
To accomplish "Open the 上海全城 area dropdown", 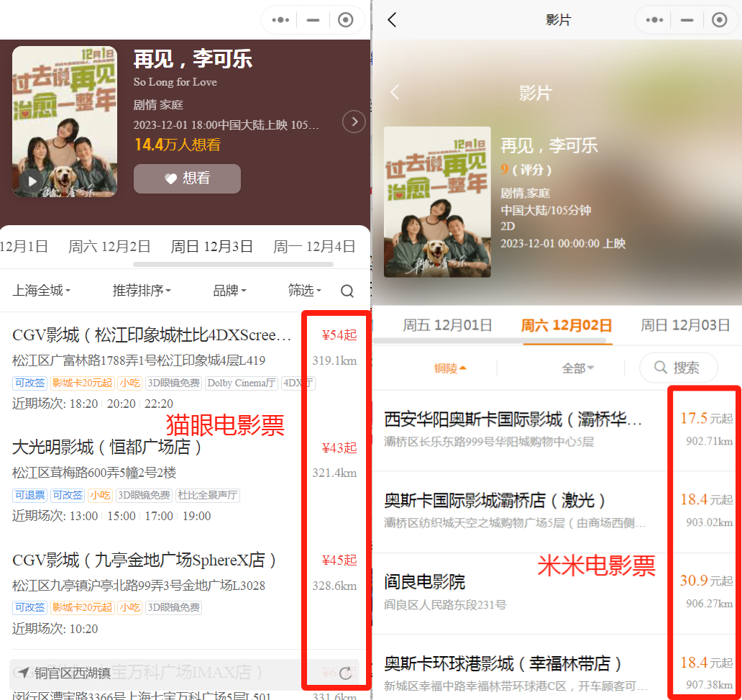I will (x=42, y=291).
